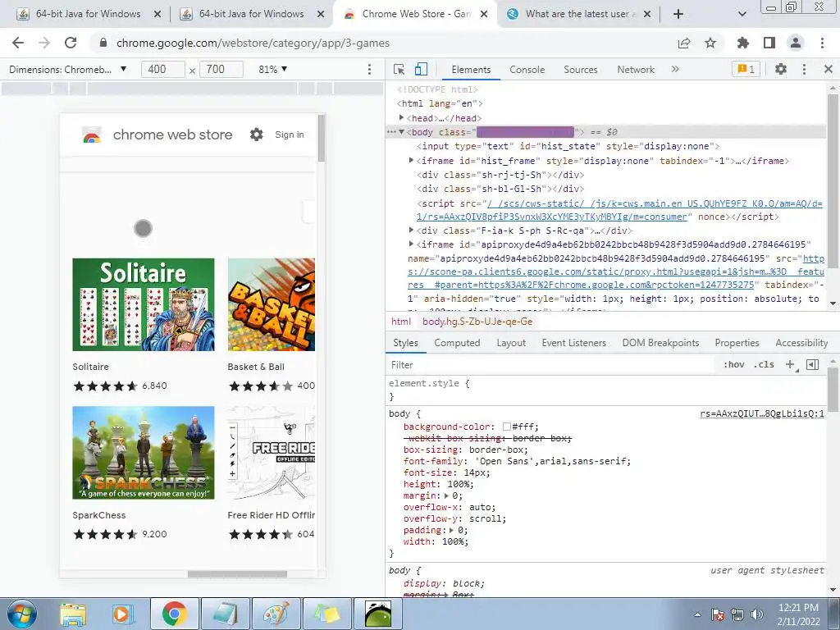Show hidden tray icons arrow
The image size is (840, 630).
697,614
